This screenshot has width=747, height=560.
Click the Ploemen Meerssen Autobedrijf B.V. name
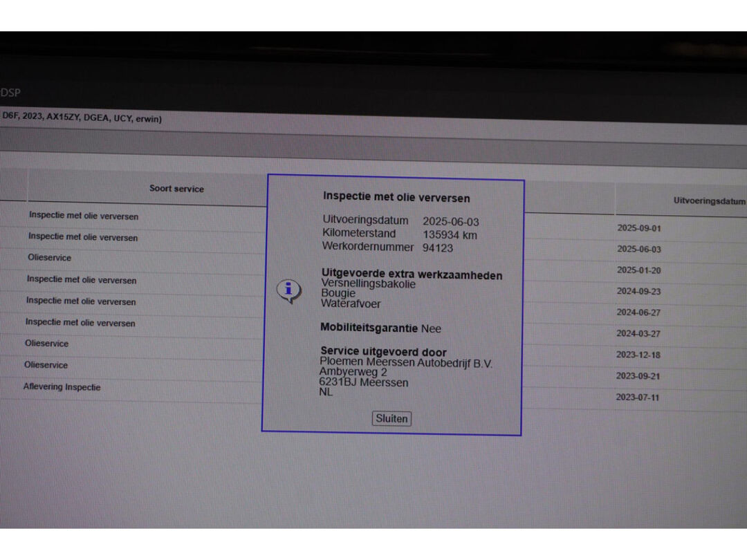[406, 364]
